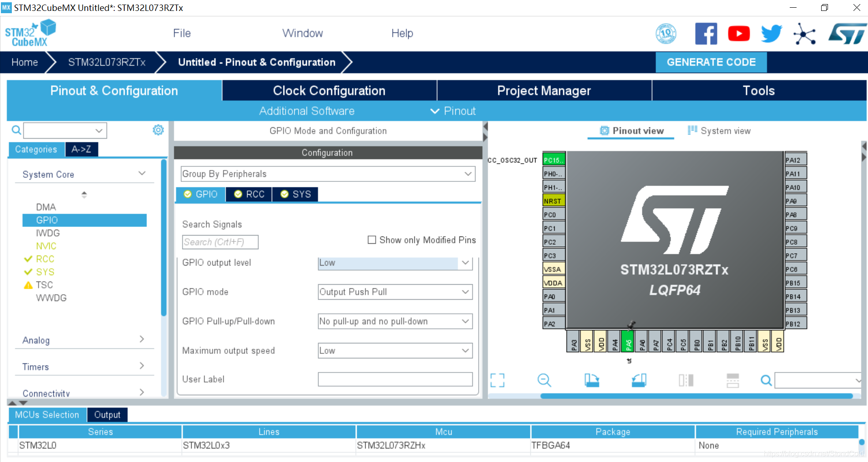
Task: Focus the User Label input field
Action: point(395,379)
